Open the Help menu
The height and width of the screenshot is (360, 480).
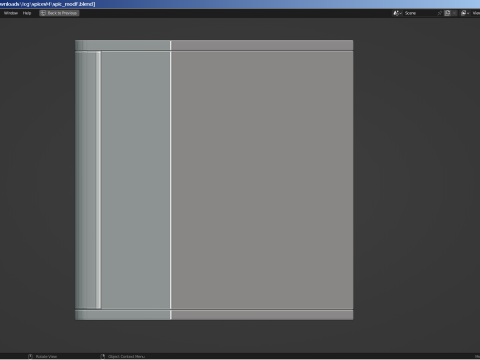(x=27, y=13)
